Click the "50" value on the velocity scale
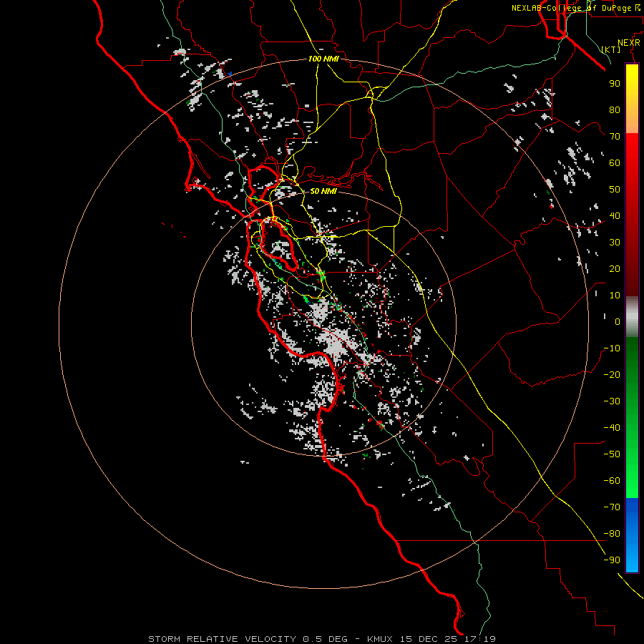The height and width of the screenshot is (644, 644). pos(615,190)
